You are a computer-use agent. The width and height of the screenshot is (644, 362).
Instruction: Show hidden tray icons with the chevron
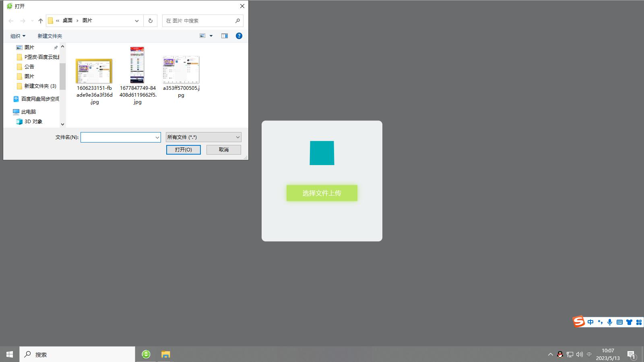click(x=550, y=354)
